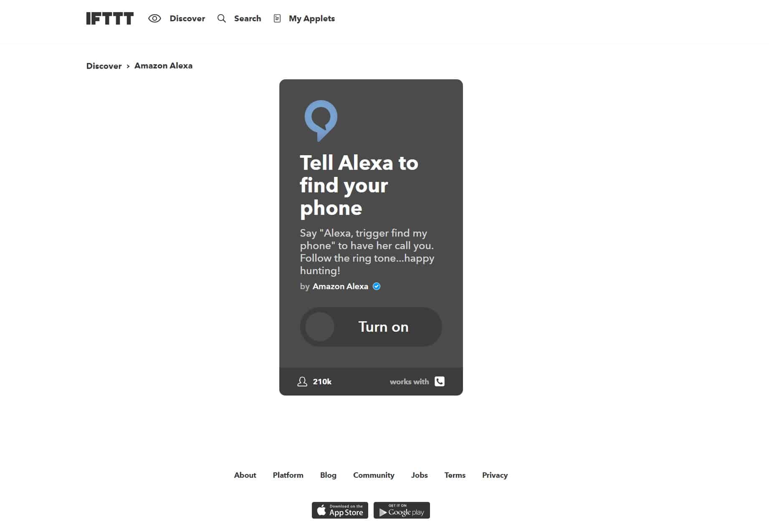
Task: Click the blue verified checkmark badge
Action: click(x=377, y=286)
